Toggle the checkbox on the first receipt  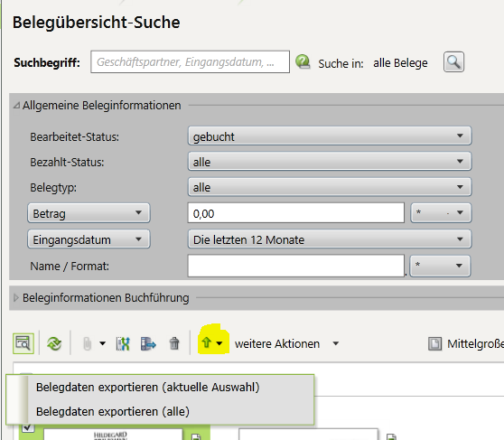28,427
